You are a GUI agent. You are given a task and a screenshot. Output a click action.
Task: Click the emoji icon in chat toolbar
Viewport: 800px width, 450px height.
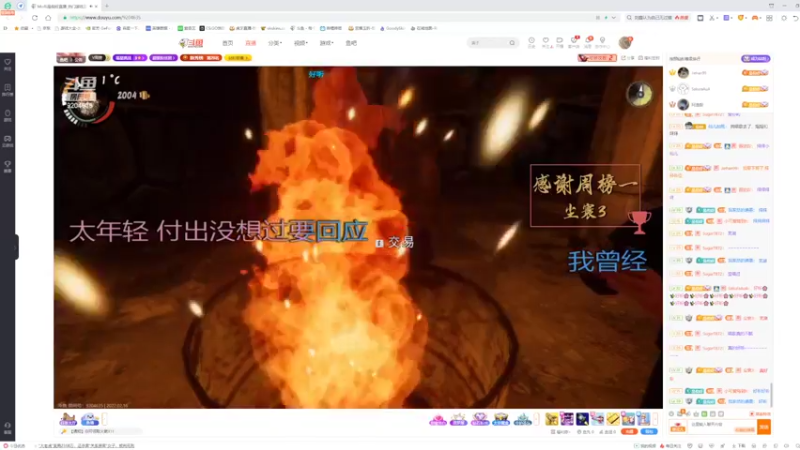(671, 414)
